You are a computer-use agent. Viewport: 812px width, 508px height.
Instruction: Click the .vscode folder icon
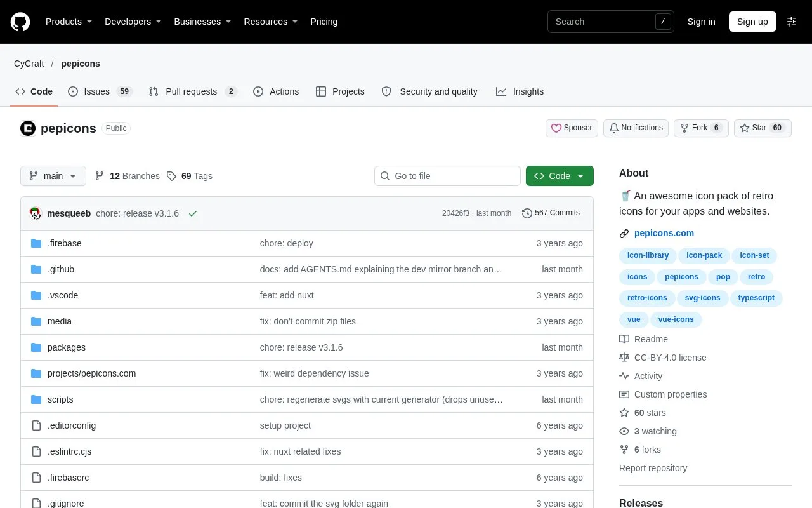click(36, 295)
